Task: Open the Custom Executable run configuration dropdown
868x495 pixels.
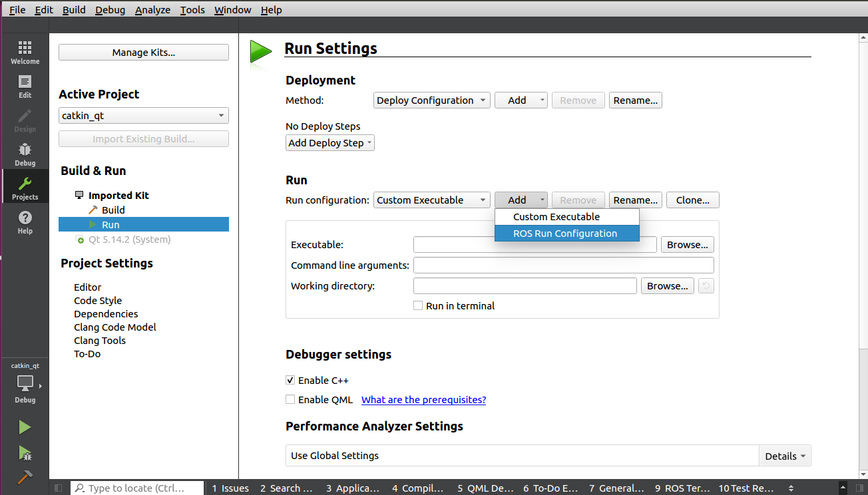Action: click(x=432, y=200)
